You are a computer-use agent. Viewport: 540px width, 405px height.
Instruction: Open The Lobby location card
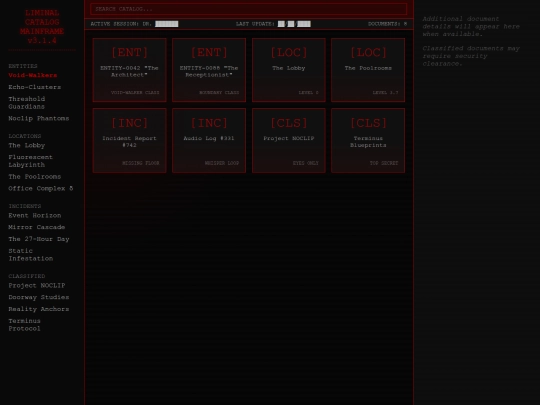(289, 70)
